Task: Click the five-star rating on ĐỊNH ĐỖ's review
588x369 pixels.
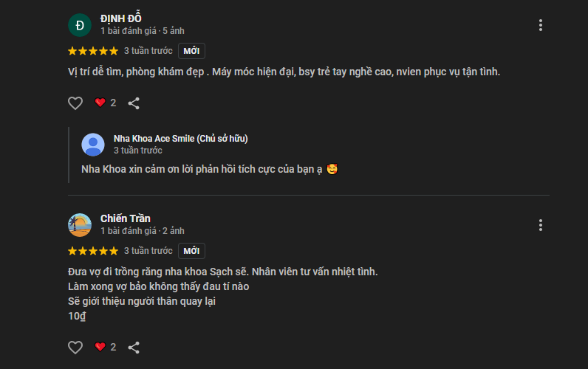Action: 93,51
